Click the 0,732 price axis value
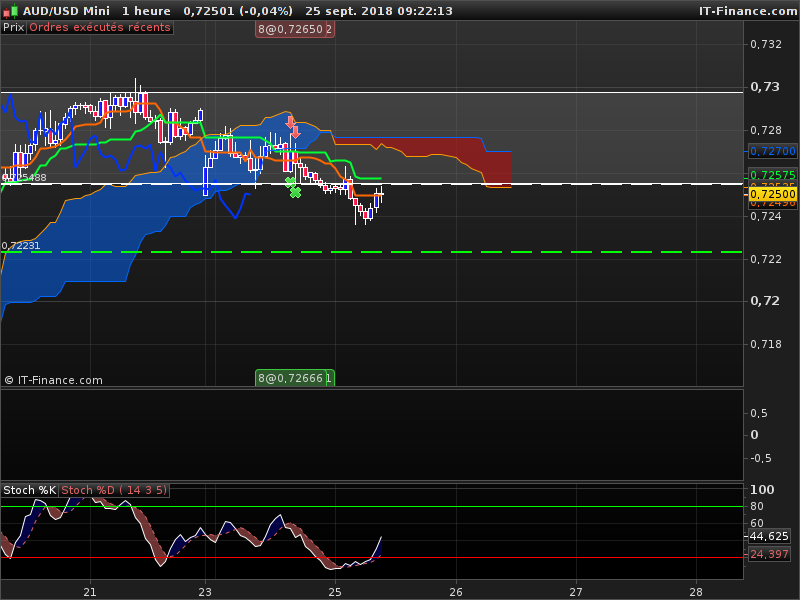800x600 pixels. (766, 44)
